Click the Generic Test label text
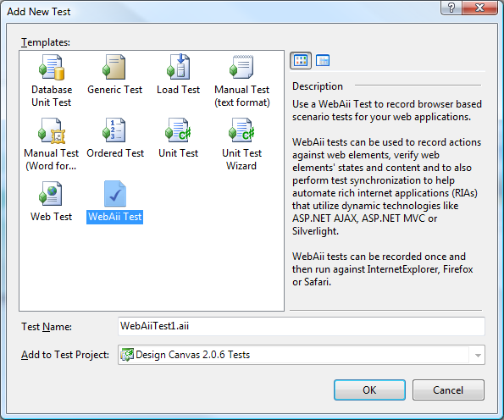The image size is (504, 420). click(x=114, y=90)
